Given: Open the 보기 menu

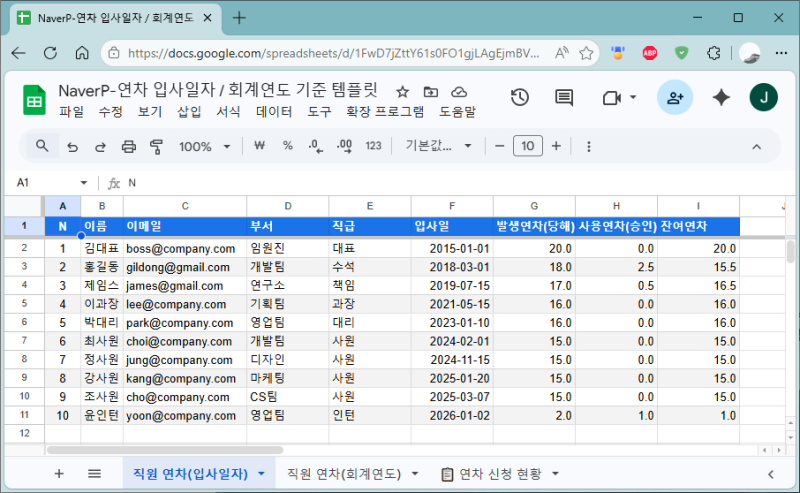Looking at the screenshot, I should tap(150, 112).
